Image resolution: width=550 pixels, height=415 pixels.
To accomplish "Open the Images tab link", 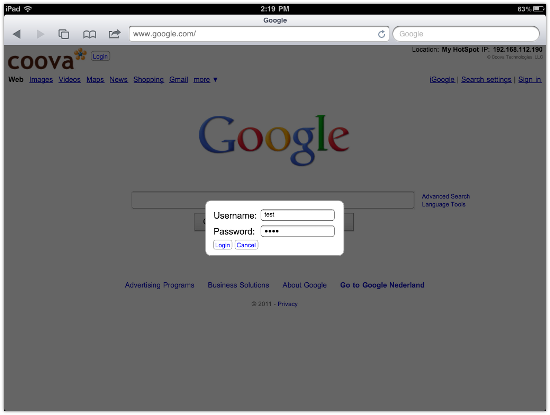I will pos(41,80).
